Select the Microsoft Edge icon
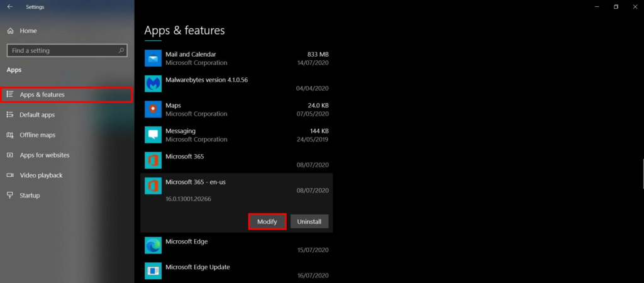The width and height of the screenshot is (644, 283). tap(153, 245)
